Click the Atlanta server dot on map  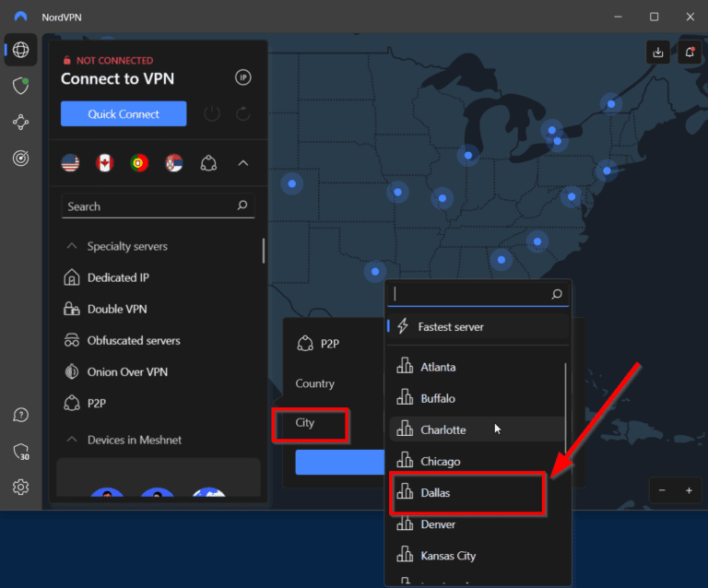[501, 260]
